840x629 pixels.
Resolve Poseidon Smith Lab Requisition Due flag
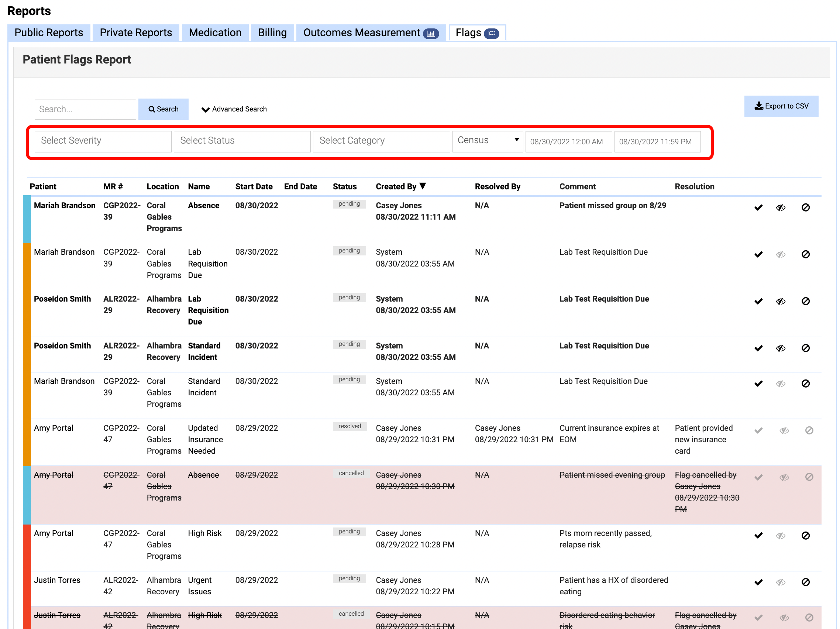(758, 302)
